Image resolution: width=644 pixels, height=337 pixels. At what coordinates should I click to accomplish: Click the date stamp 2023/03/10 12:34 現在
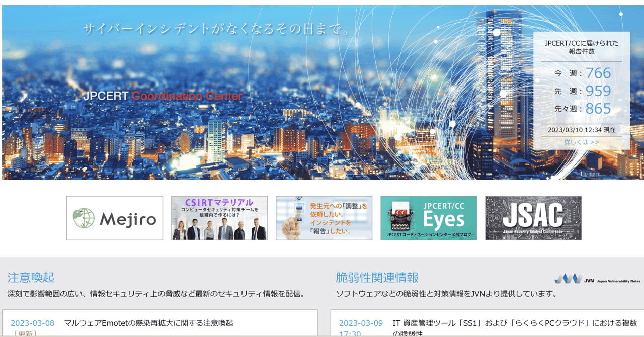(x=582, y=128)
